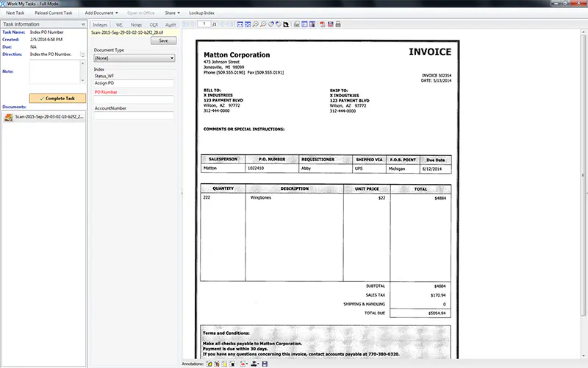Screen dimensions: 588x368
Task: Click the stamp annotation icon
Action: point(254,364)
